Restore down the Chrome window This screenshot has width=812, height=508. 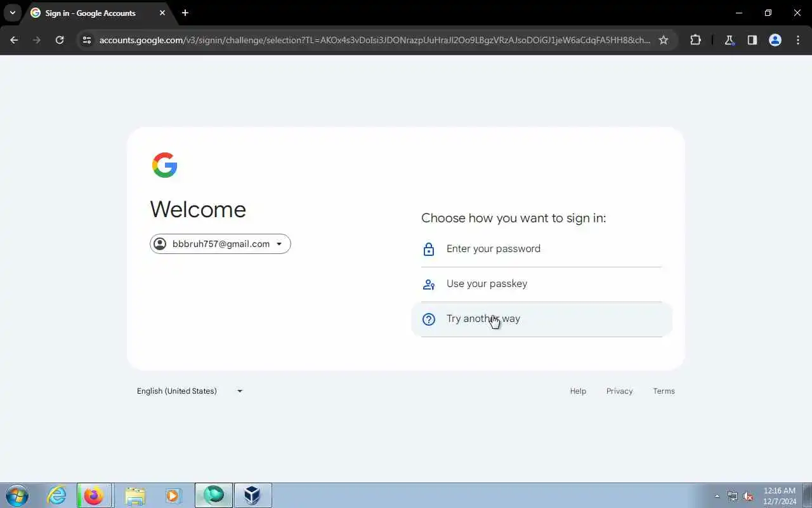click(768, 13)
